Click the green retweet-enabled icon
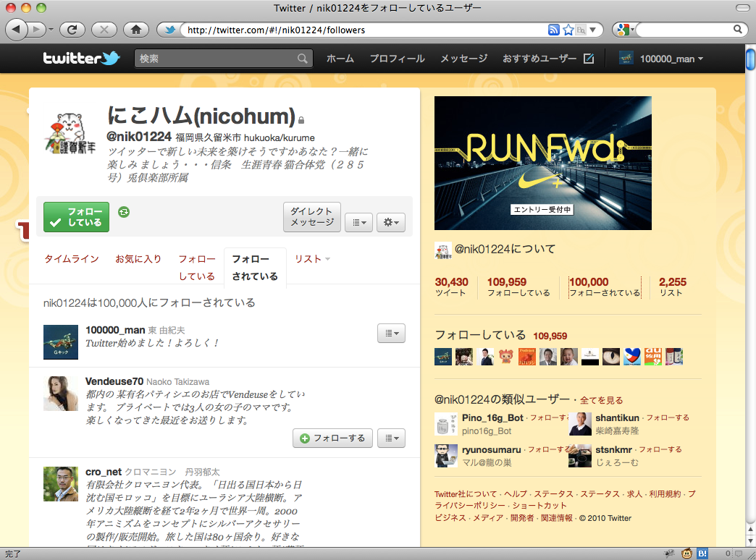The width and height of the screenshot is (756, 560). point(124,211)
